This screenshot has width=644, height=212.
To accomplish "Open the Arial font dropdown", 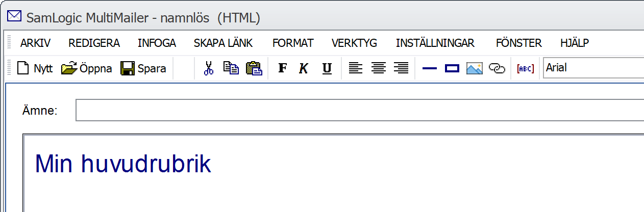I will click(593, 68).
